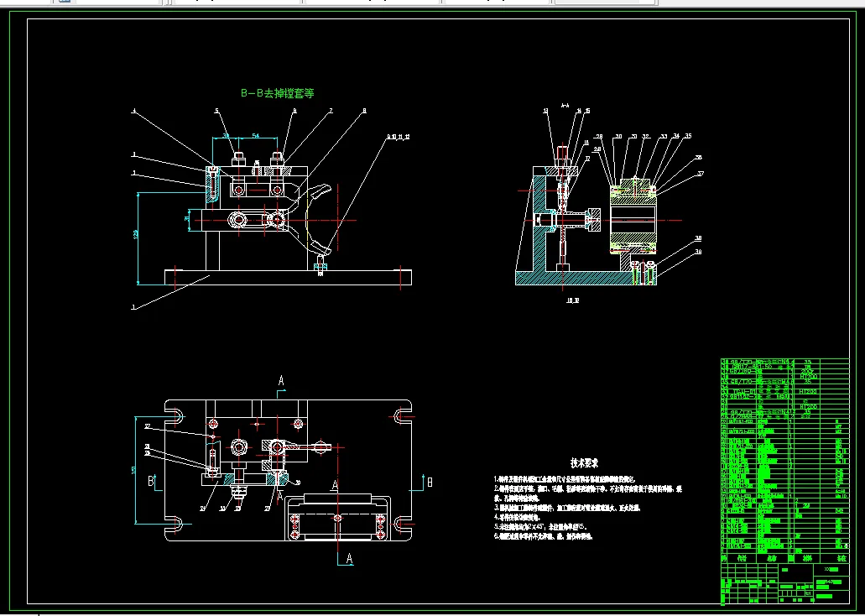
Task: Select balloon number "38" in section A-A
Action: click(698, 238)
